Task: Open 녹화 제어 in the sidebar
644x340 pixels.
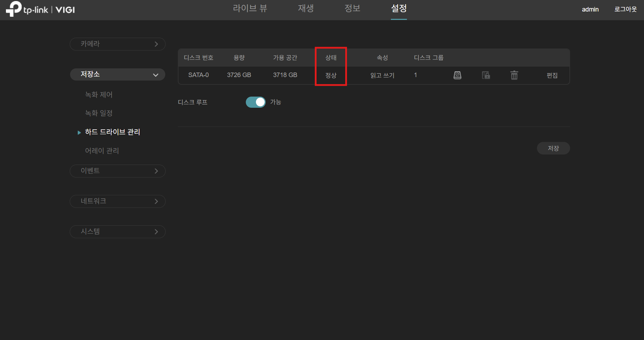Action: pos(99,95)
